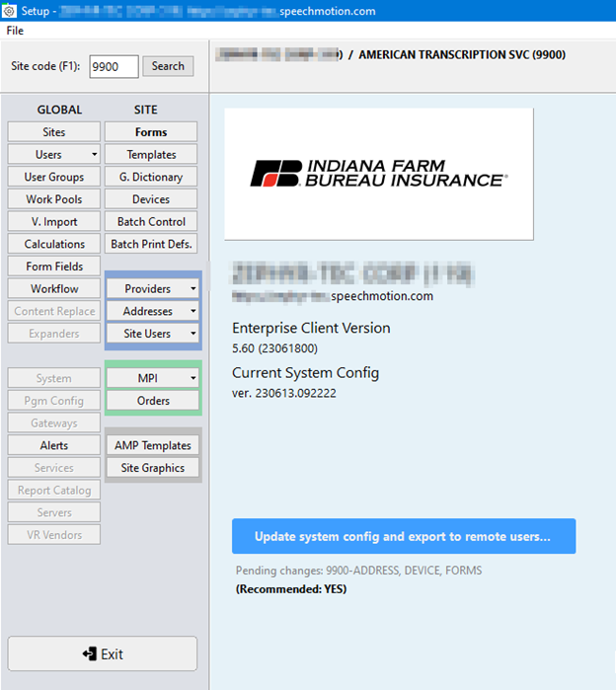Click the Site code input field
616x690 pixels.
point(113,66)
